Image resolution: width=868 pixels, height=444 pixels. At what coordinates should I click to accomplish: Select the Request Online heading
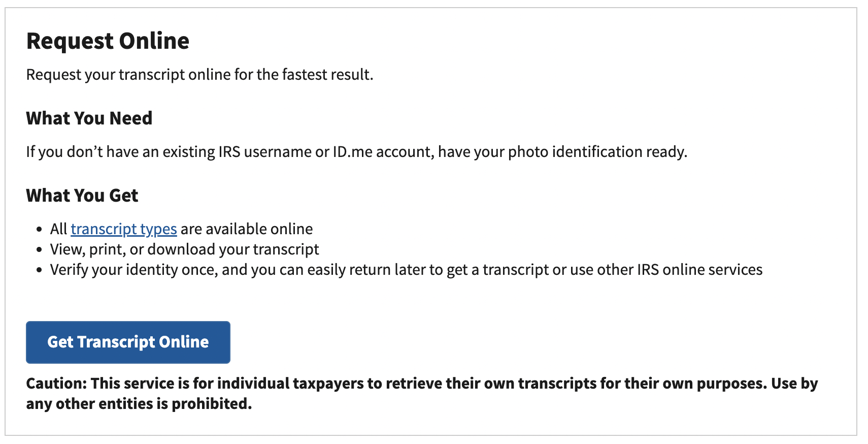point(108,41)
